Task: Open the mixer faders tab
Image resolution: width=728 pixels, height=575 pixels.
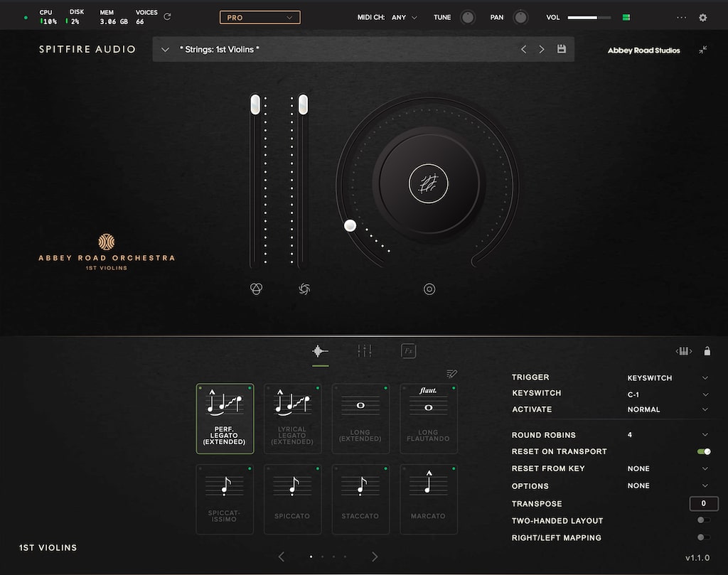Action: (x=365, y=351)
